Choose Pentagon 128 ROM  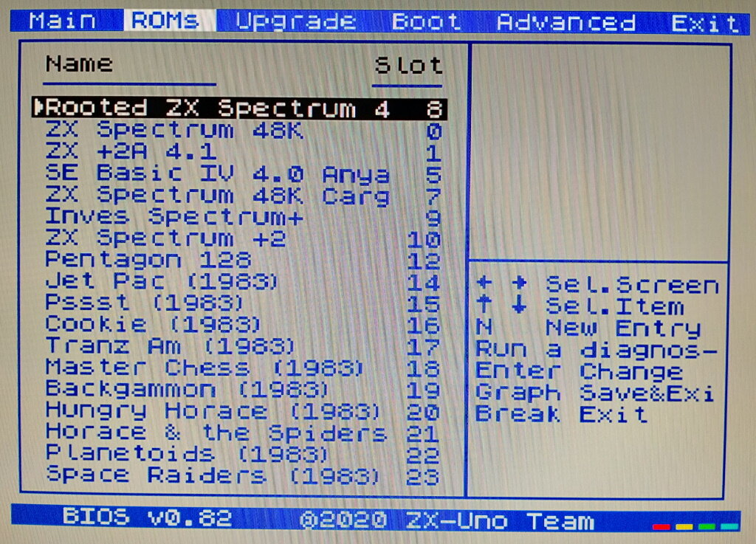pos(244,261)
